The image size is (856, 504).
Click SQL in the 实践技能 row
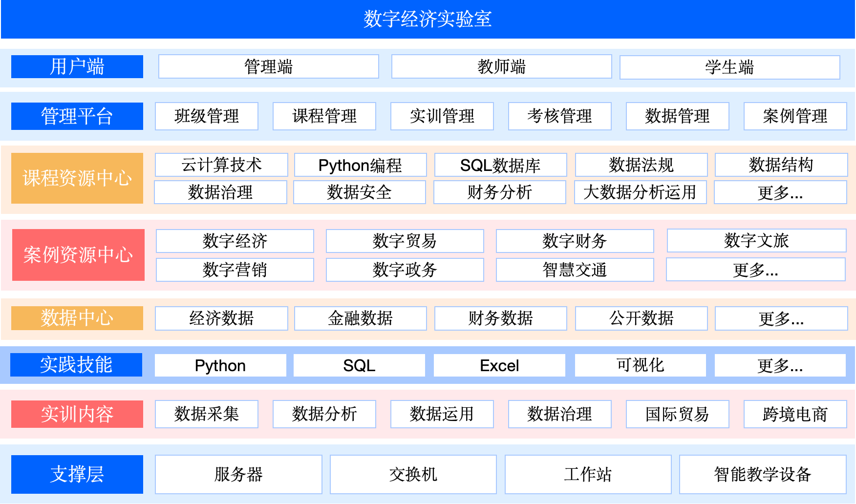point(360,365)
